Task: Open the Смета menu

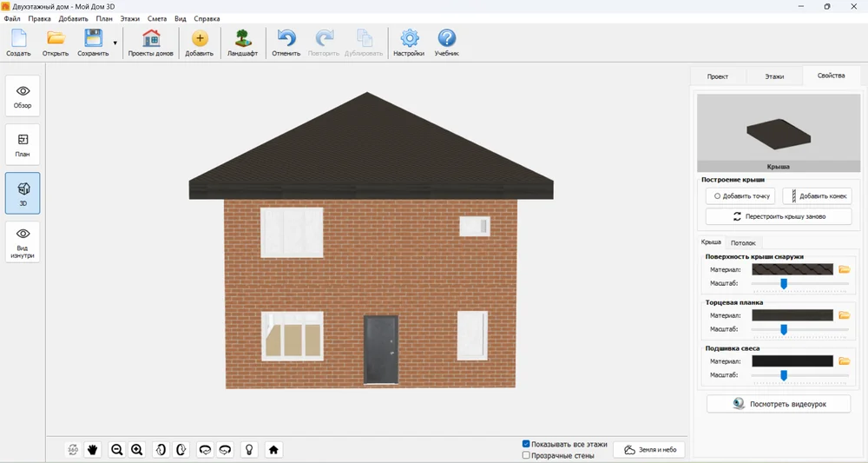Action: (157, 18)
